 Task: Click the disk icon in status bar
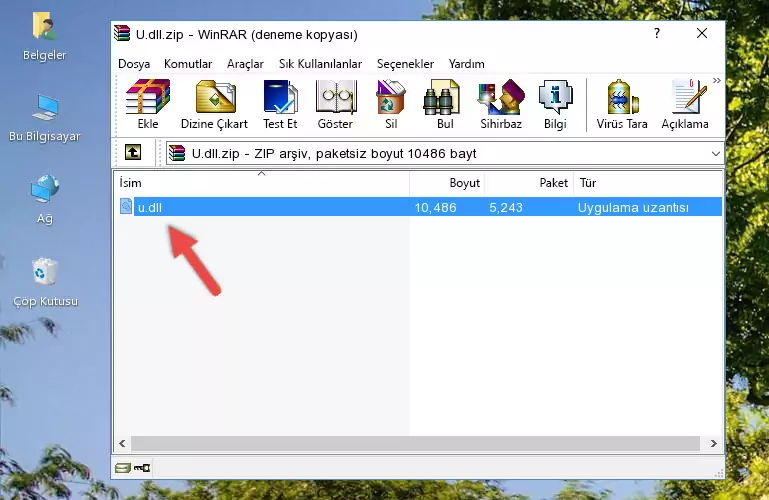123,468
